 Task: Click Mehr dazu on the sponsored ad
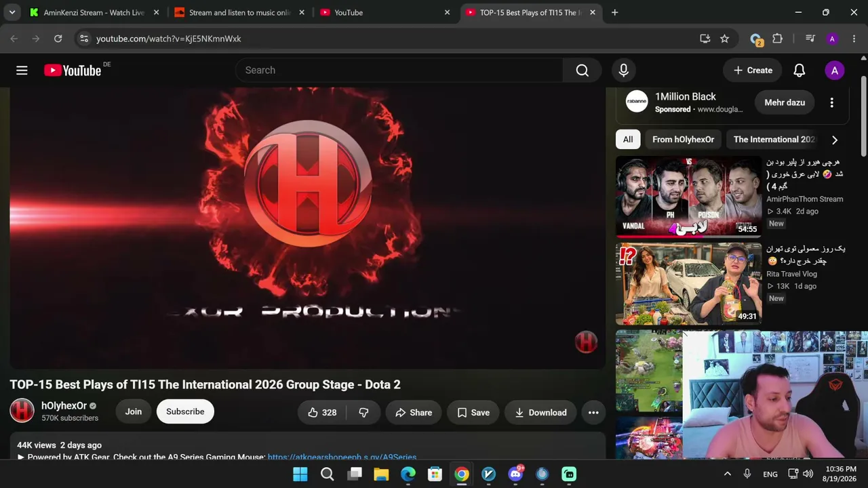(x=785, y=102)
